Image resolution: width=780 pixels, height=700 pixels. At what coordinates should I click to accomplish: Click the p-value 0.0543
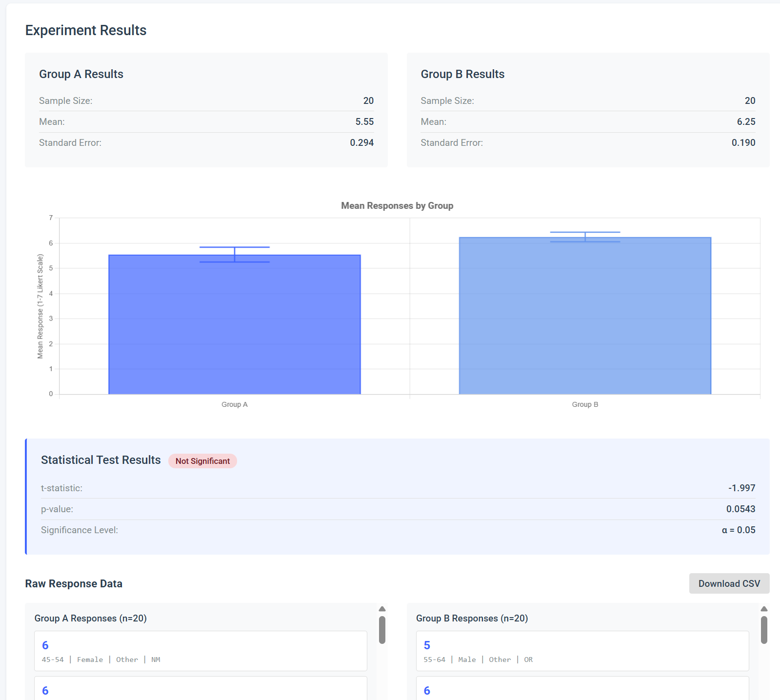740,509
